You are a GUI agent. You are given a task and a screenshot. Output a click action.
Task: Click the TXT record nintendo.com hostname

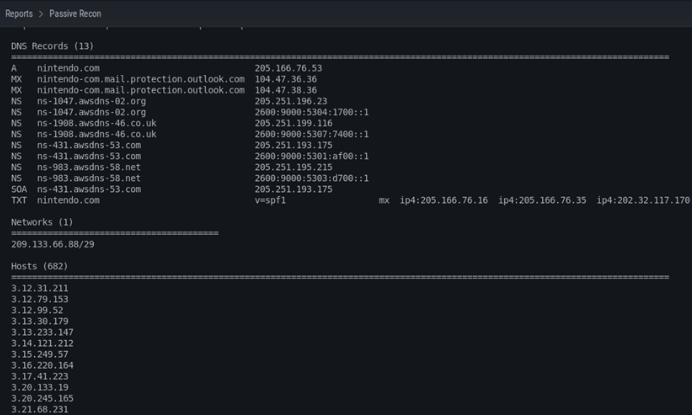coord(68,200)
